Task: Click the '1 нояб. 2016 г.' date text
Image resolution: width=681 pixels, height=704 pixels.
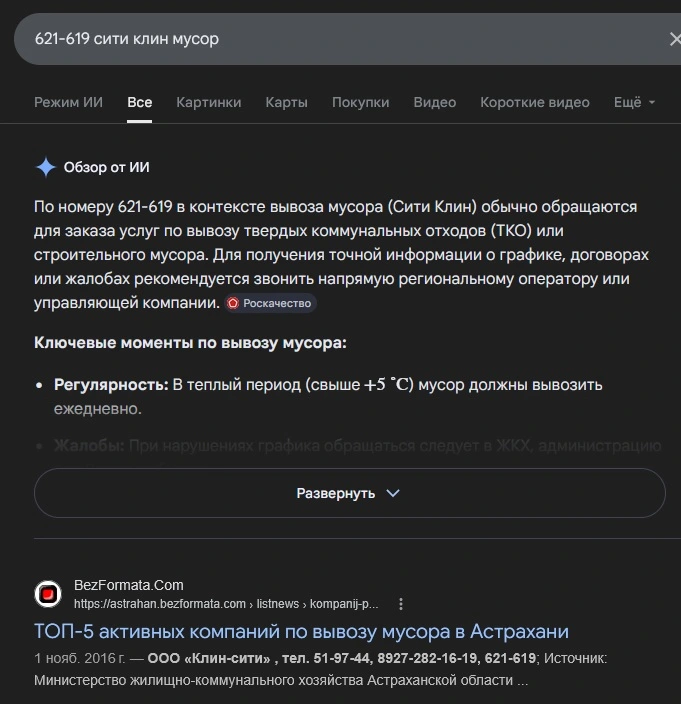Action: pyautogui.click(x=79, y=658)
